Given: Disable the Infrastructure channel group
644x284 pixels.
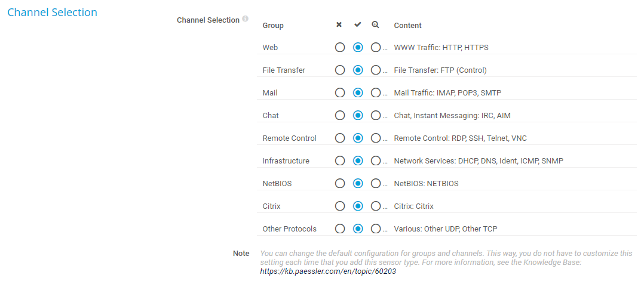Looking at the screenshot, I should (x=340, y=161).
